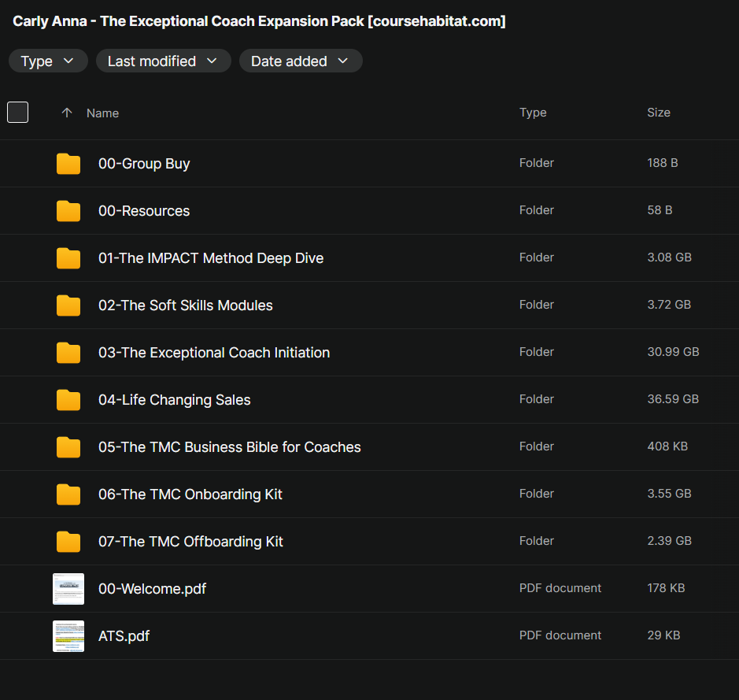Select 06-The TMC Onboarding Kit name
The height and width of the screenshot is (700, 739).
190,494
